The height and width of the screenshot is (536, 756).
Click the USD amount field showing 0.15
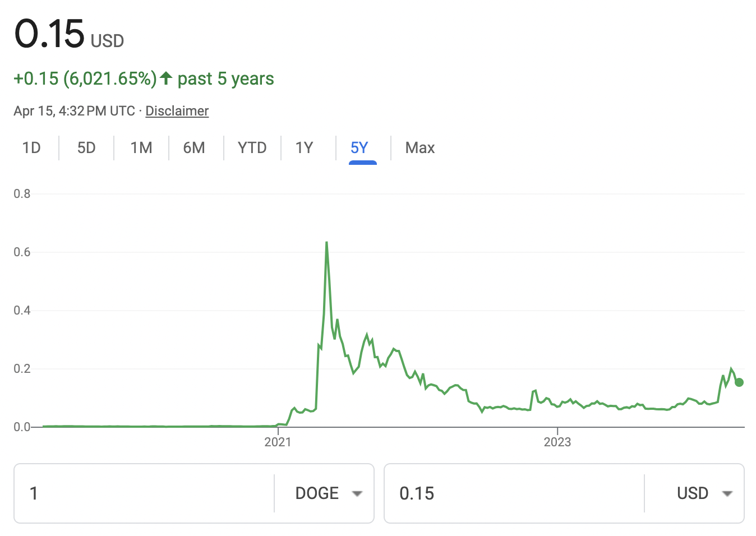click(x=514, y=493)
